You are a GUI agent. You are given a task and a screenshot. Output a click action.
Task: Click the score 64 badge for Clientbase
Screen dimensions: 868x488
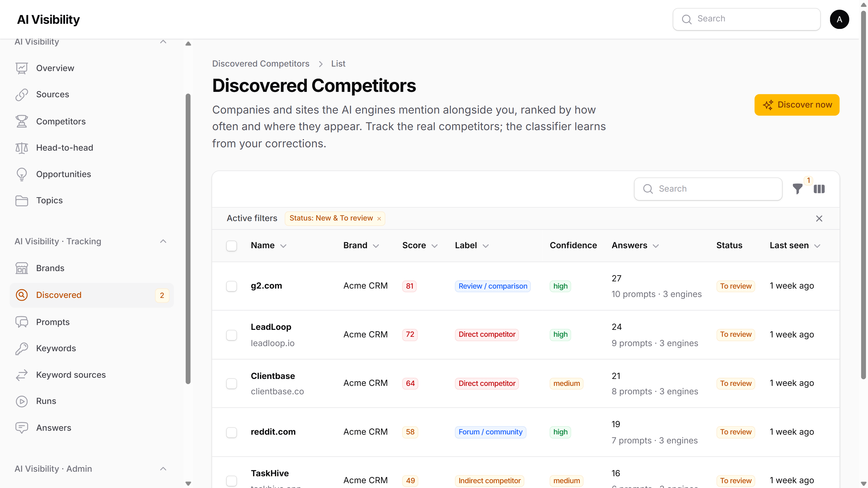point(410,383)
